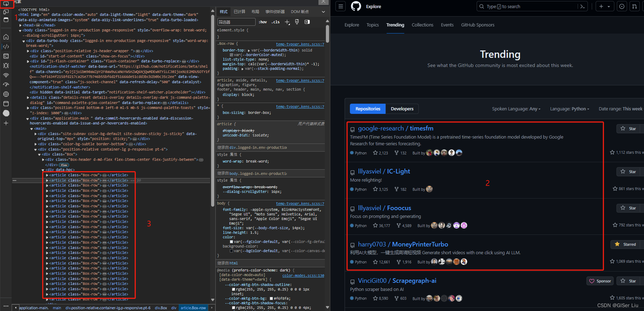Viewport: 644px width, 311px height.
Task: Open the Welcome home icon in DevTools sidebar
Action: click(6, 37)
